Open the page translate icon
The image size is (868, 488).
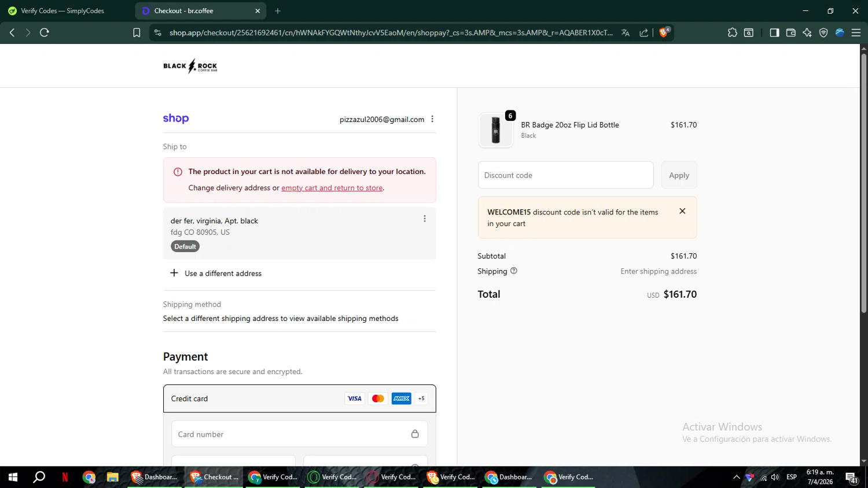(x=626, y=33)
